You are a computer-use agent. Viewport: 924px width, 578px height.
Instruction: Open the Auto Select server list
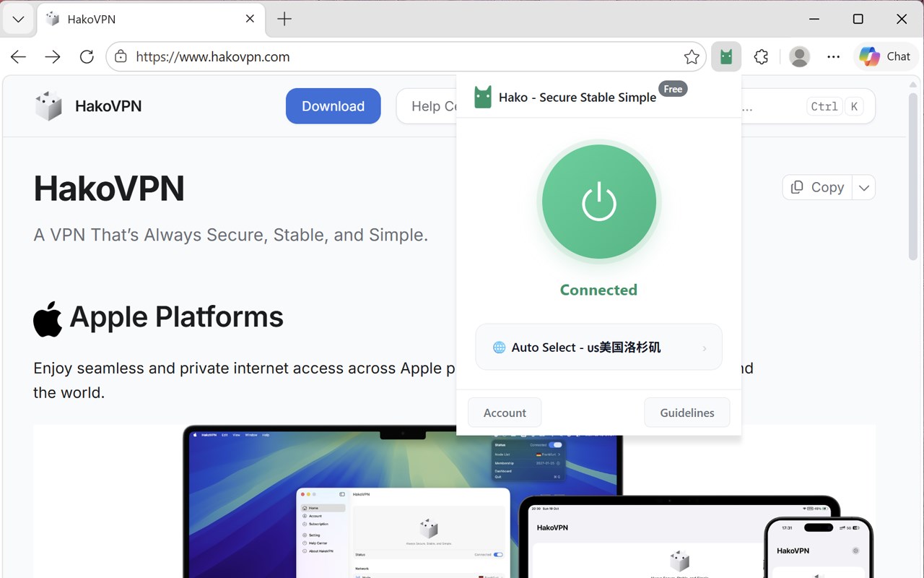coord(598,348)
